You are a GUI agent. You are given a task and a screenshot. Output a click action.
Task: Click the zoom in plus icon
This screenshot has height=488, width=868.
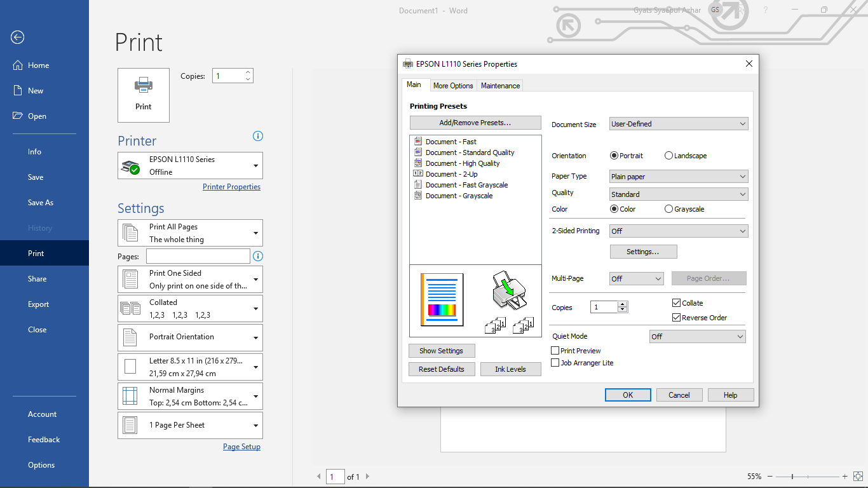pos(845,476)
